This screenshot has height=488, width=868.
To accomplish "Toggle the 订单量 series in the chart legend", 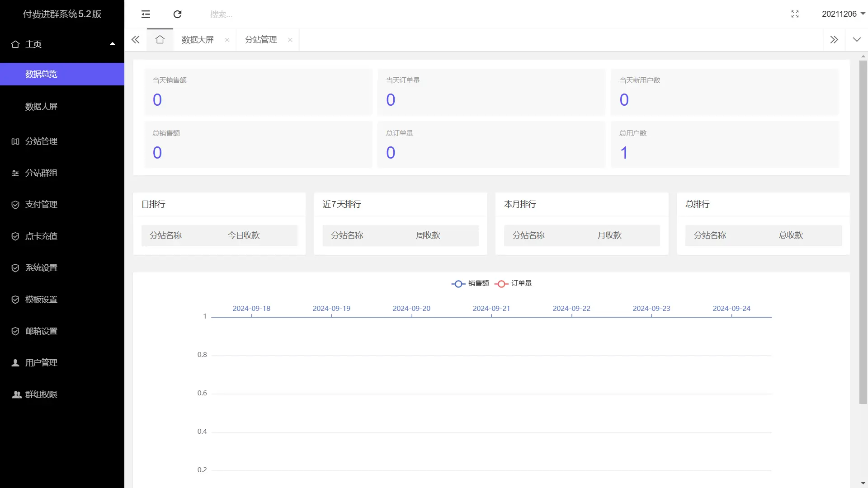I will pos(513,284).
